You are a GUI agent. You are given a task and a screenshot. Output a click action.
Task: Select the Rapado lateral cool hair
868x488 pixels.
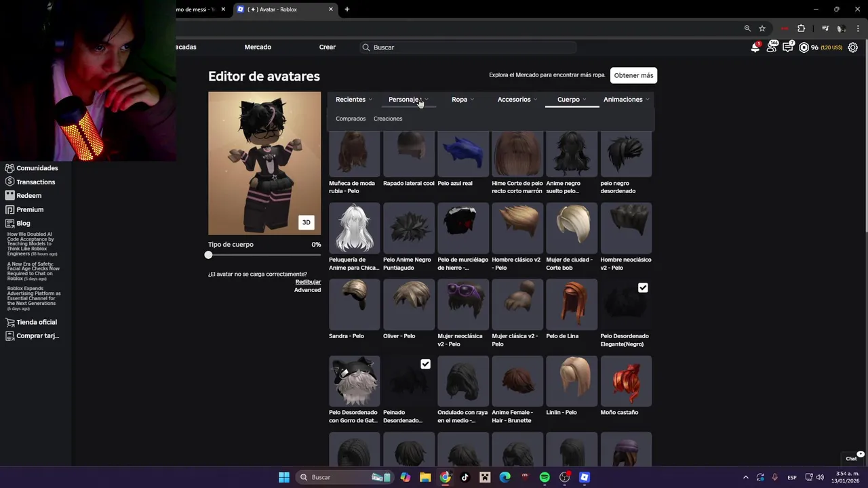coord(409,154)
